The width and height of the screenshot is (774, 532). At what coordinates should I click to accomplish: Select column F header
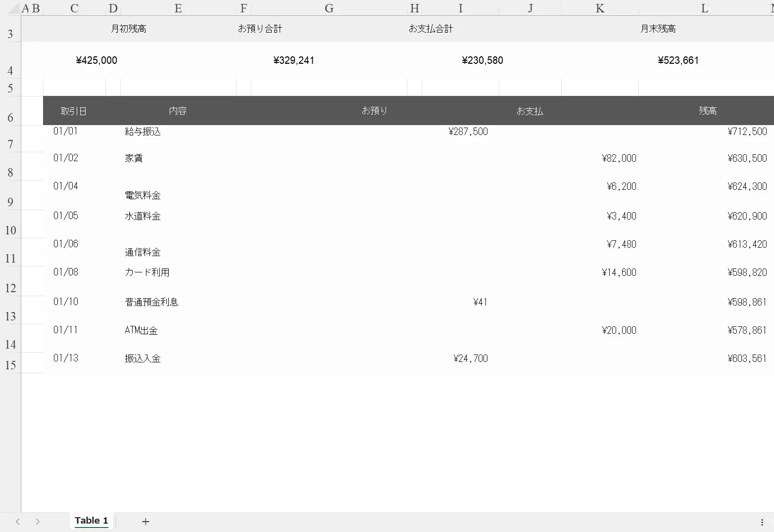(243, 8)
